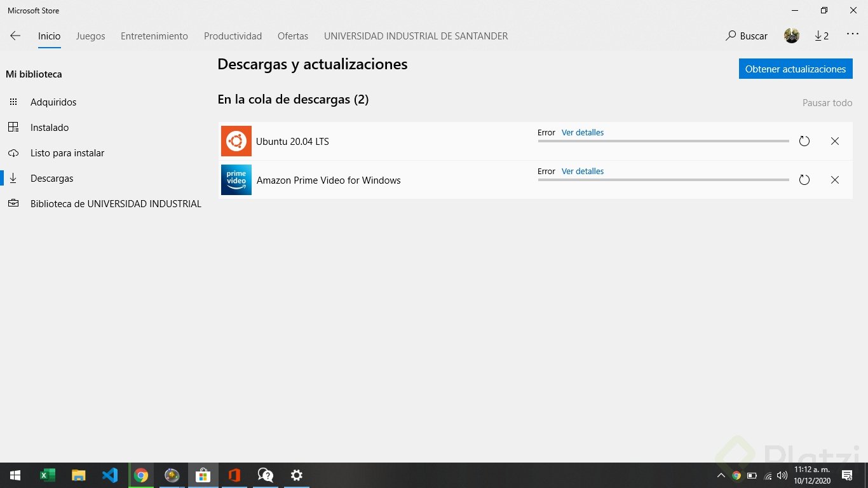Click the Ubuntu download progress bar

[663, 141]
